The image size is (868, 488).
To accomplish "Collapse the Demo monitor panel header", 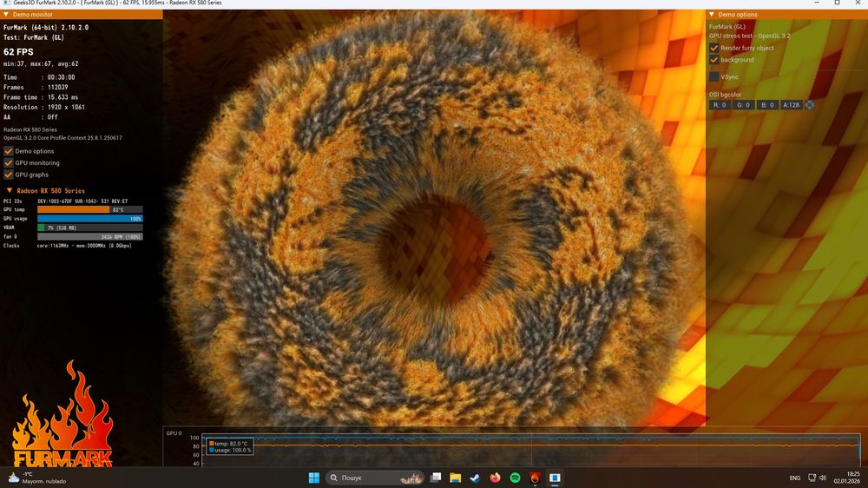I will pyautogui.click(x=82, y=15).
